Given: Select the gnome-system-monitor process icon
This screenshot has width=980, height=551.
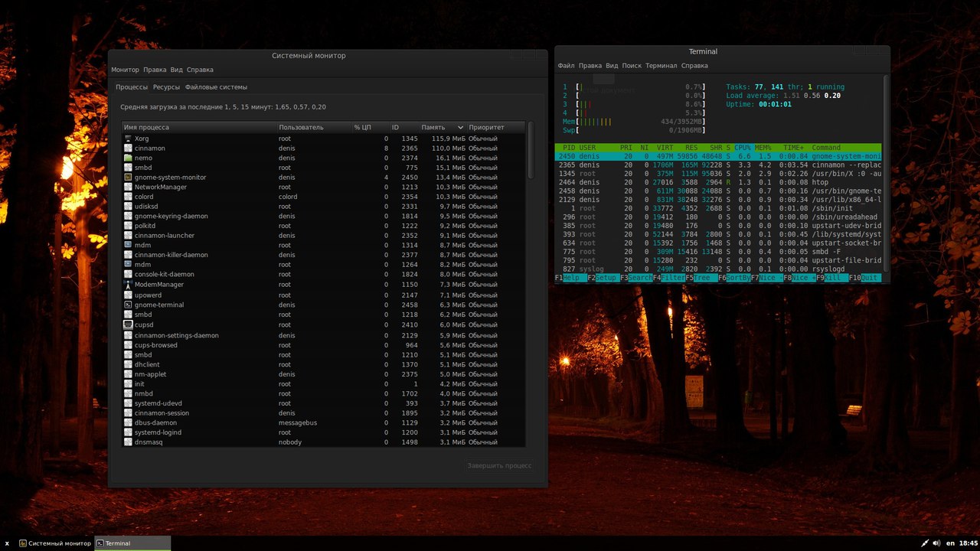Looking at the screenshot, I should coord(128,178).
